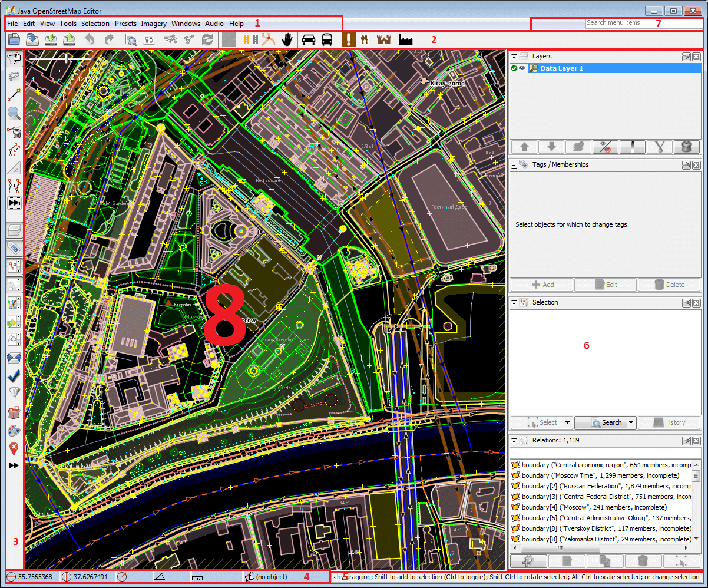Click the car preset icon
Viewport: 708px width, 588px height.
tap(308, 39)
